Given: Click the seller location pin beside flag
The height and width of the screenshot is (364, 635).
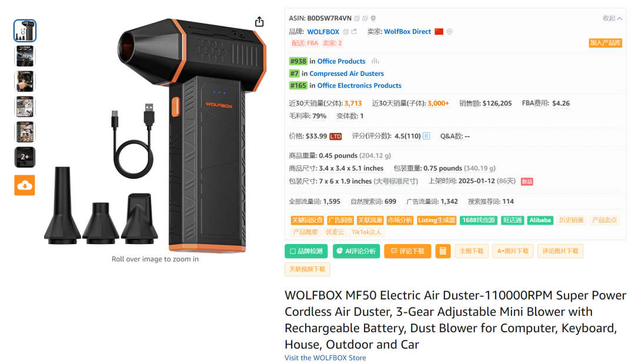Looking at the screenshot, I should point(450,32).
